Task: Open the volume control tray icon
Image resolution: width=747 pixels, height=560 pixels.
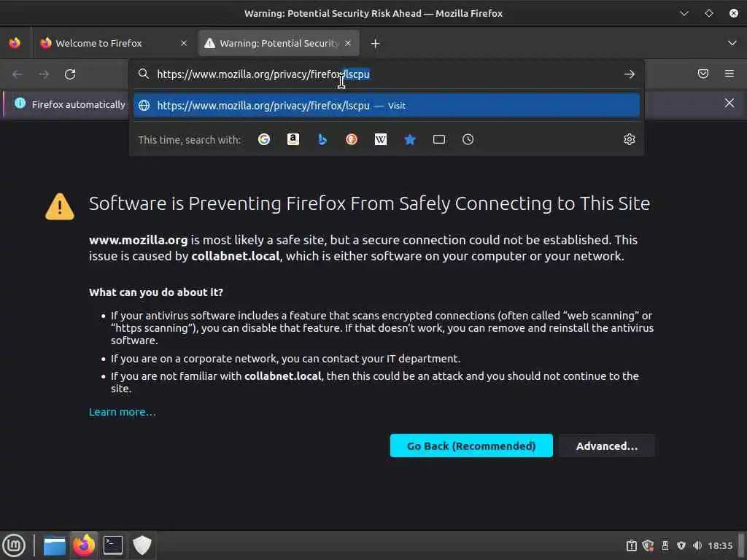Action: pos(697,545)
